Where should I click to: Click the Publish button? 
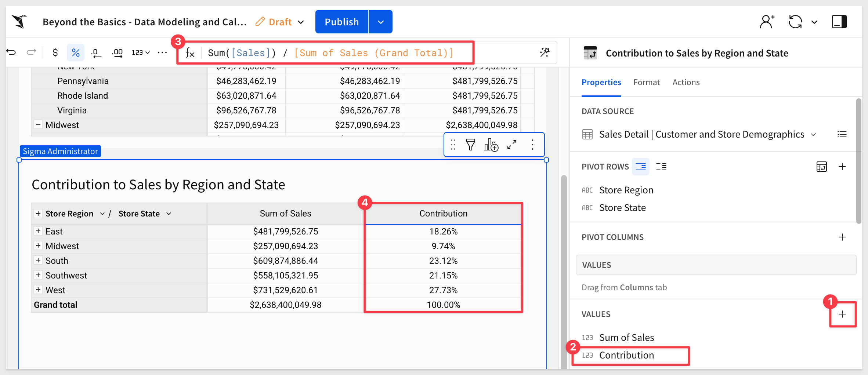[342, 22]
